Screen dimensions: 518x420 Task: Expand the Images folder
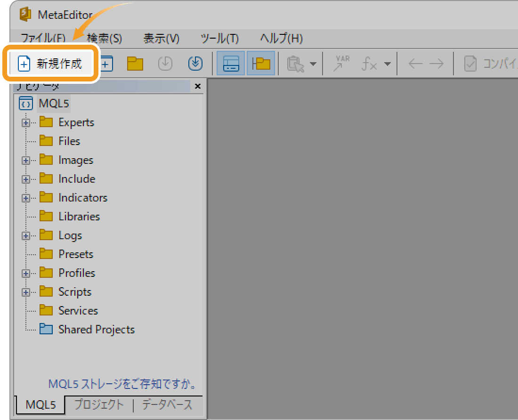26,161
